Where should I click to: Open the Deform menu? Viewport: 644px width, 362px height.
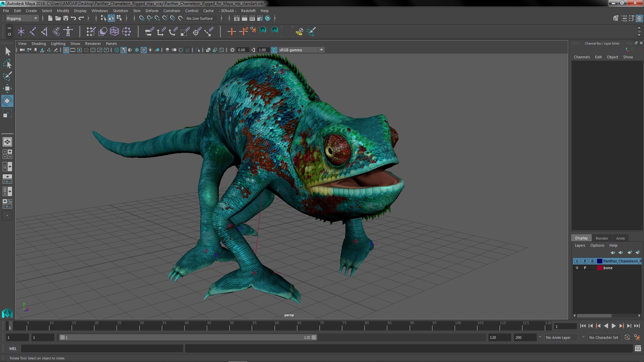(x=152, y=11)
